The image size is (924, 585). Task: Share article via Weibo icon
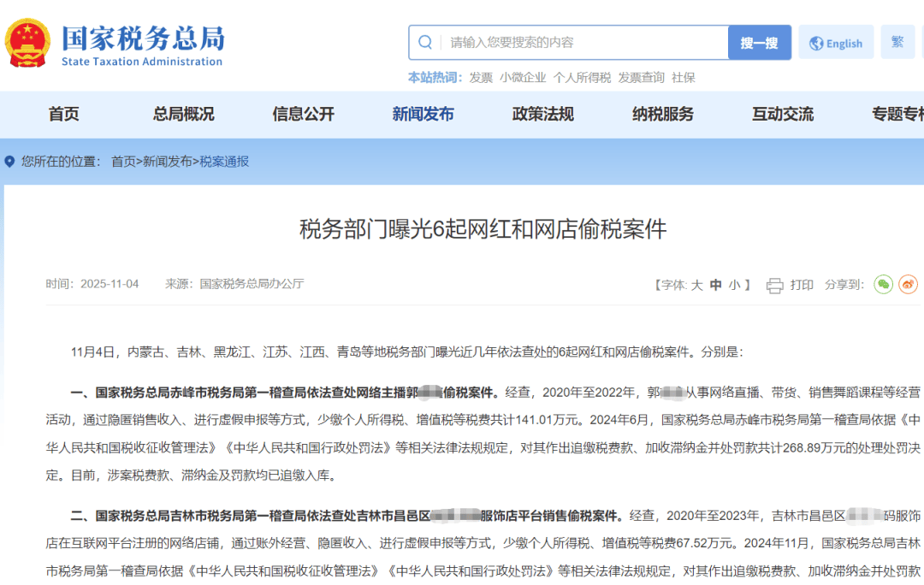point(908,285)
